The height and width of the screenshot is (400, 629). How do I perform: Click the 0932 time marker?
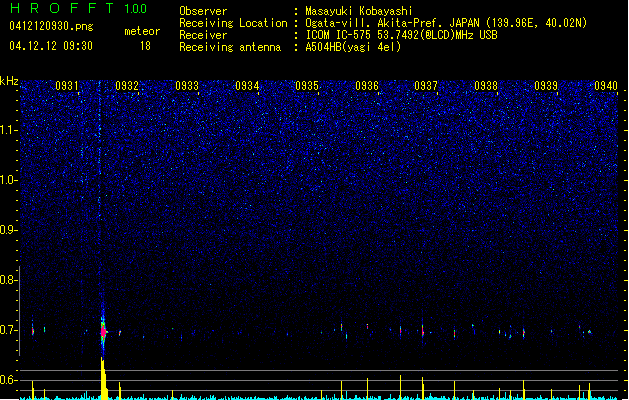[x=127, y=86]
